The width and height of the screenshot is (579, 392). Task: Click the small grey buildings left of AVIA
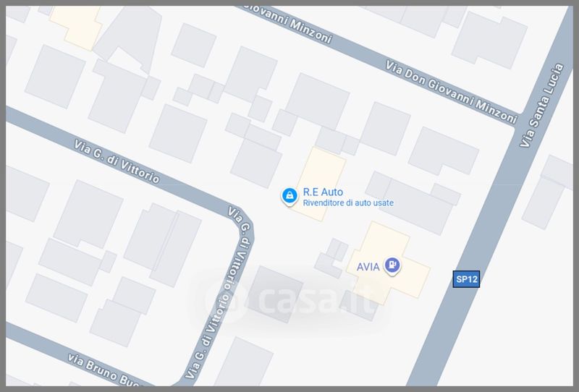pos(331,257)
